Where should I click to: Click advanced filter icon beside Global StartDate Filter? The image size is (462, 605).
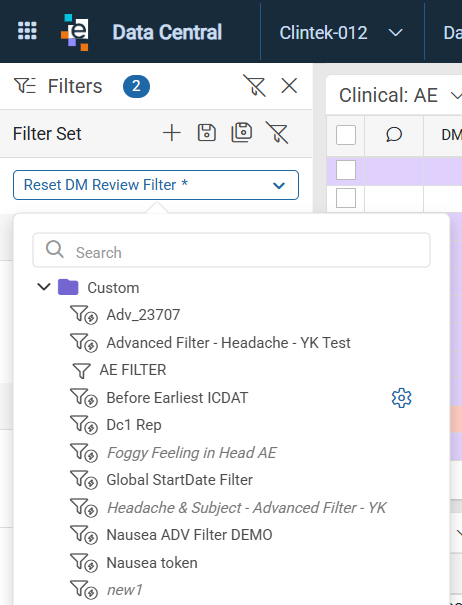(84, 480)
